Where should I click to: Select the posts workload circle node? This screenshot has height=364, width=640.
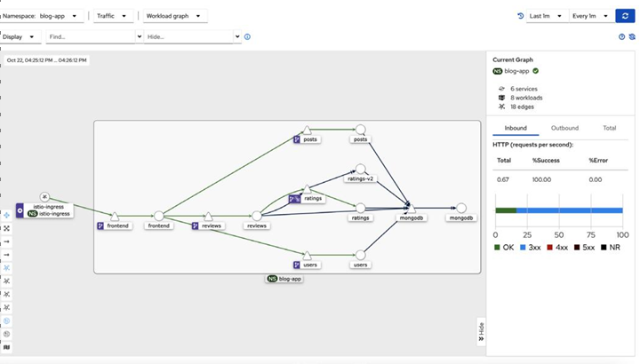[360, 130]
